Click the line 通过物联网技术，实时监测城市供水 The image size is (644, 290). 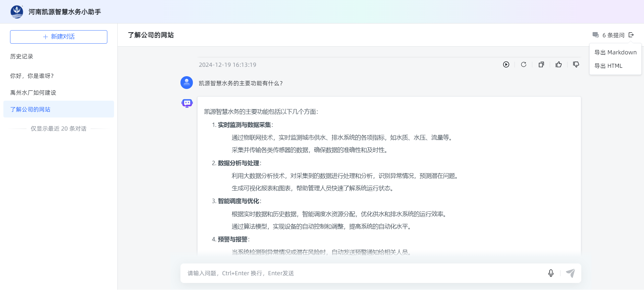pyautogui.click(x=343, y=138)
